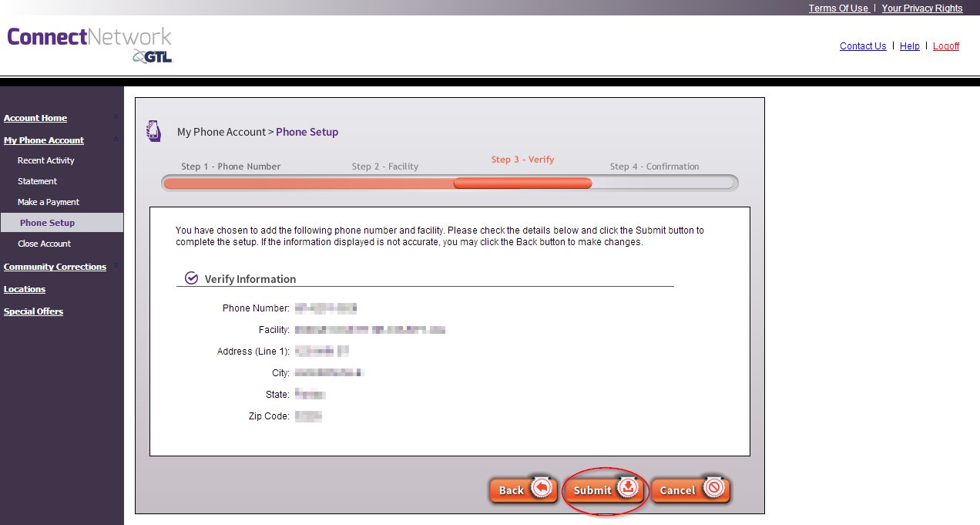Click the Verify Information heading

pyautogui.click(x=250, y=279)
